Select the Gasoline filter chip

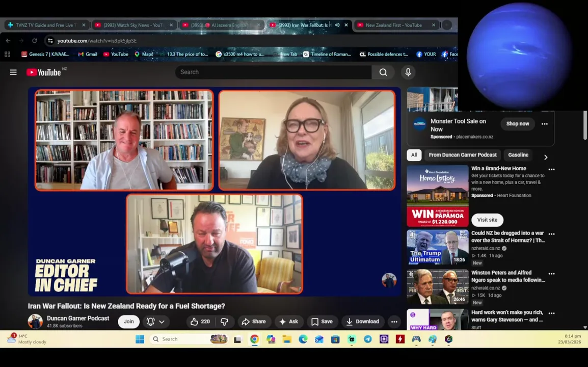518,155
